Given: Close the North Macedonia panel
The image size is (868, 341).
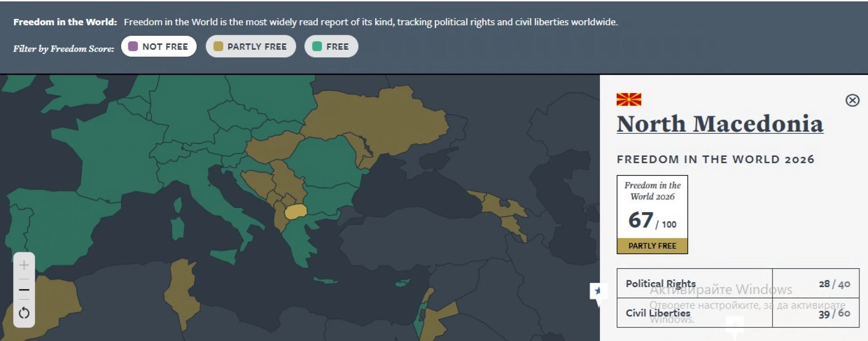Looking at the screenshot, I should (852, 100).
